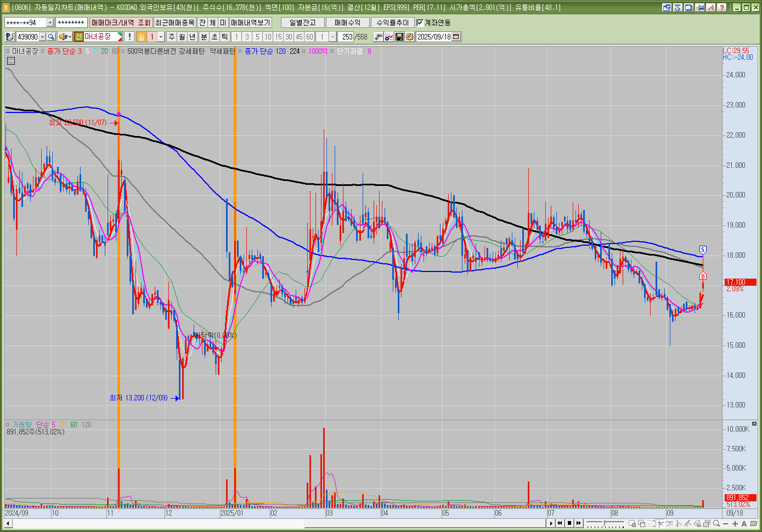Click the S sell marker on the chart
The image size is (762, 532).
pos(703,250)
